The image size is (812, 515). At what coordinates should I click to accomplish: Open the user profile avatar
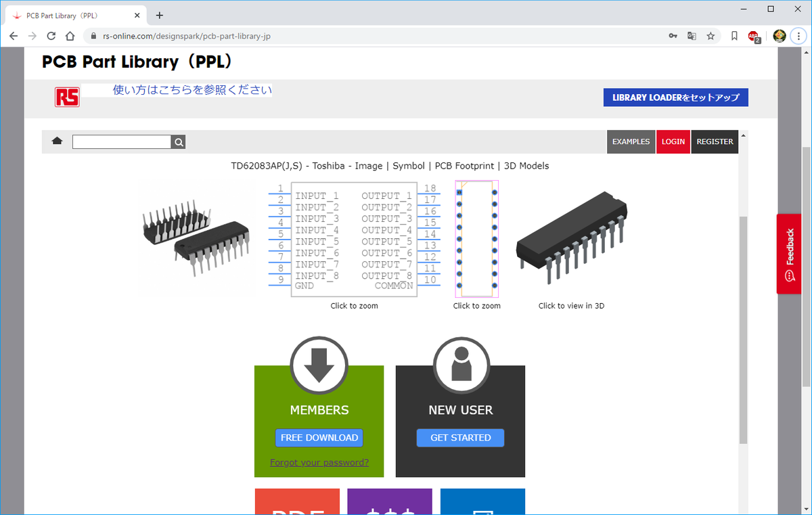(780, 36)
